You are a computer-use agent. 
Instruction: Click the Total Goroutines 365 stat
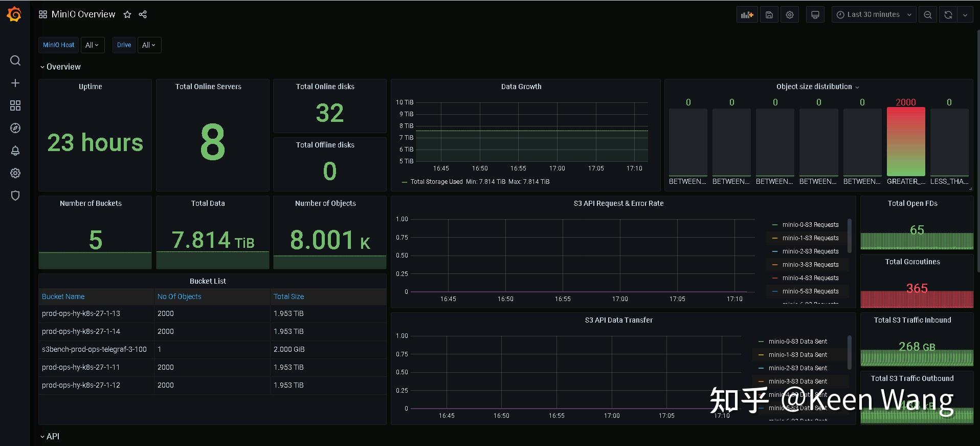coord(917,288)
